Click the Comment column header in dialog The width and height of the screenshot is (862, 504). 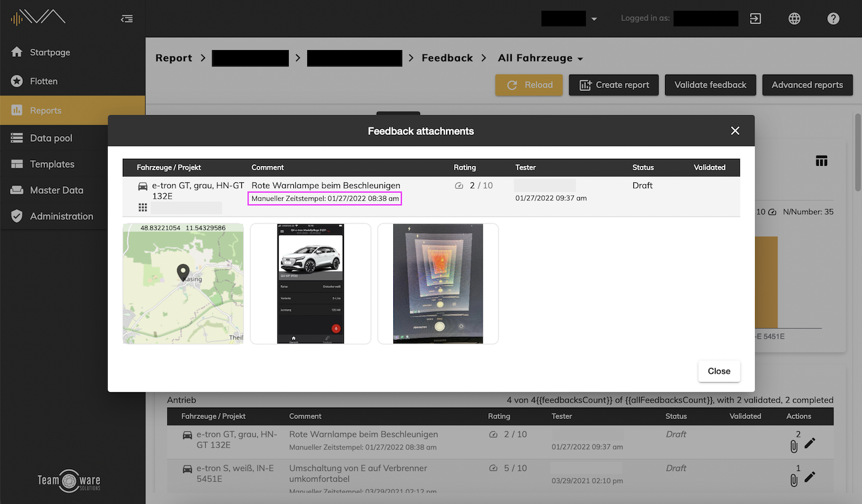[x=267, y=167]
